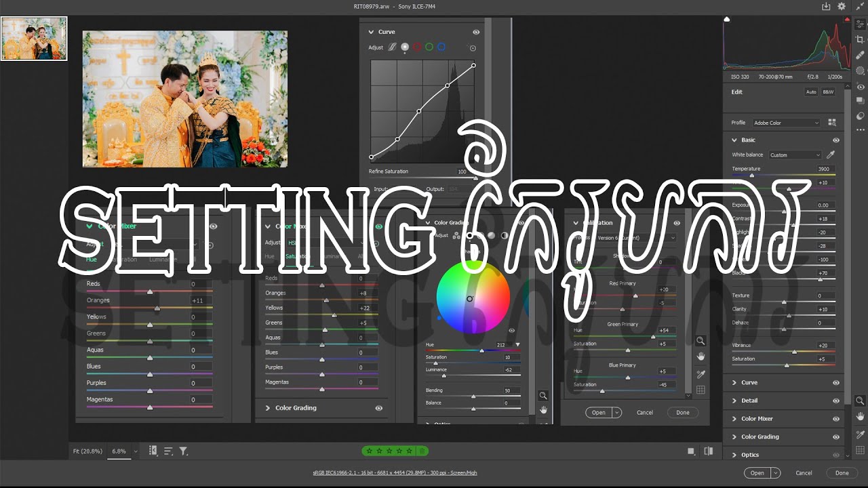Image resolution: width=868 pixels, height=488 pixels.
Task: Switch to single view icon in bottom bar
Action: pyautogui.click(x=691, y=451)
